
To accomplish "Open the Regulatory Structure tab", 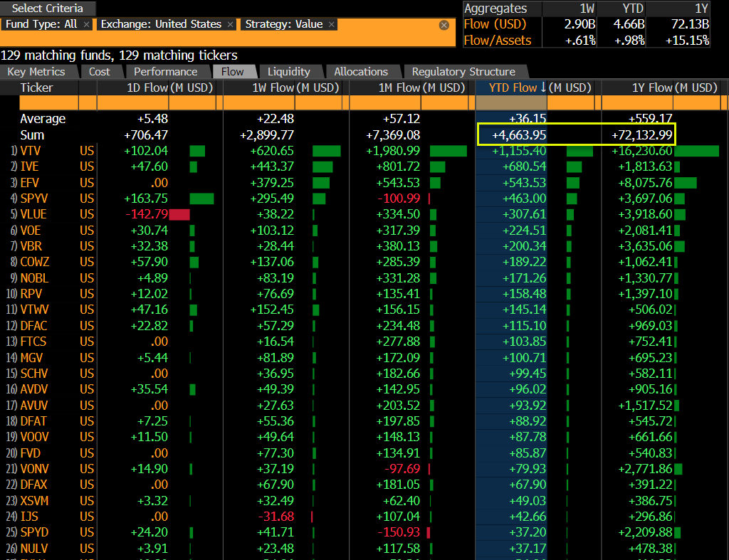I will 463,72.
